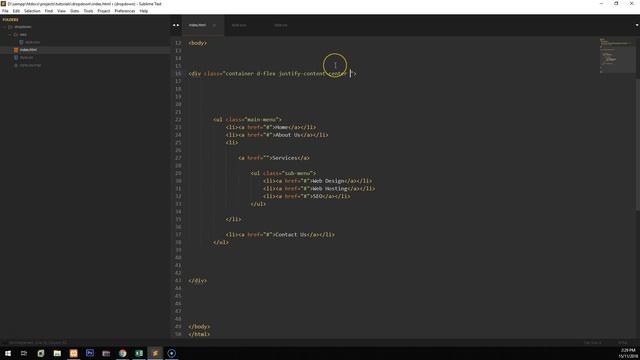Image resolution: width=640 pixels, height=360 pixels.
Task: Click the Home list item line
Action: [x=271, y=127]
